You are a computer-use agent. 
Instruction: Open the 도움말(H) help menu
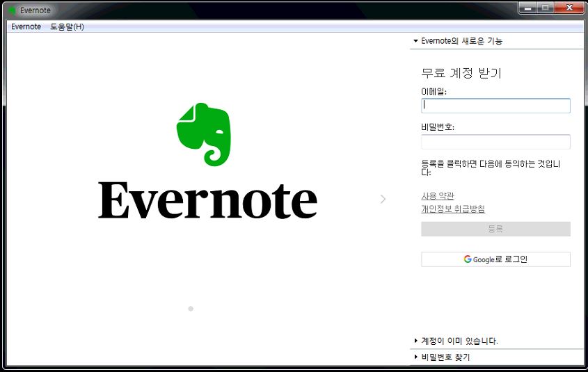pyautogui.click(x=67, y=26)
